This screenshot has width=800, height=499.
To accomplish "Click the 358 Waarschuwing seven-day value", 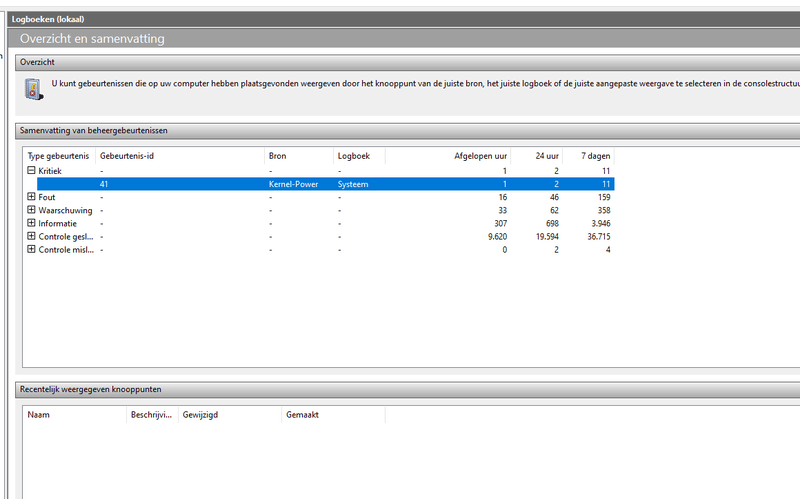I will click(604, 210).
